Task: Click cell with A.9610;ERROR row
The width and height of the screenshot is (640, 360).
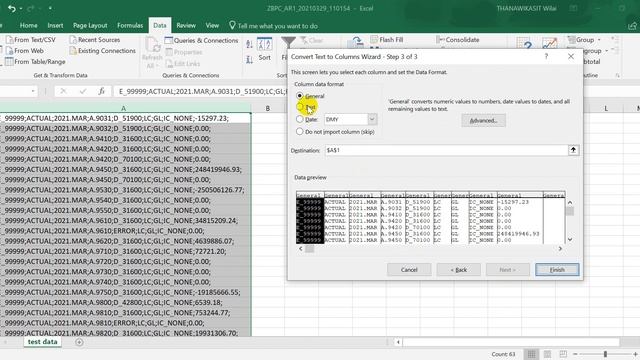Action: [x=125, y=231]
